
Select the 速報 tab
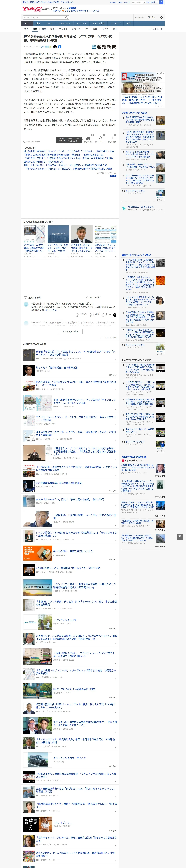pyautogui.click(x=38, y=24)
